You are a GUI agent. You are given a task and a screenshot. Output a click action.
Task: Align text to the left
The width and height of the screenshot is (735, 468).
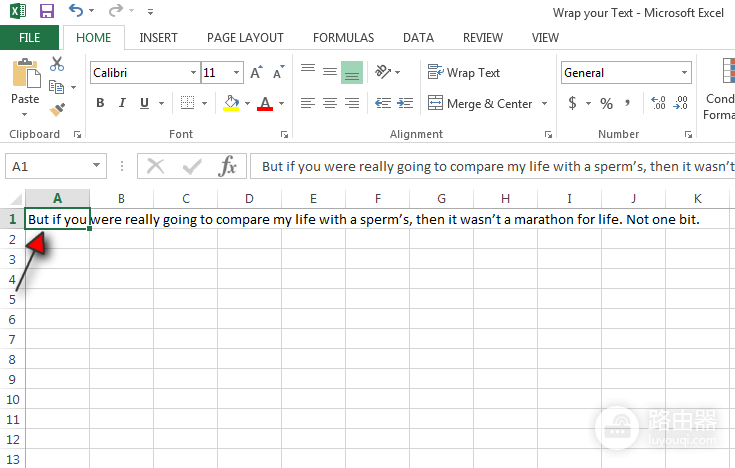308,103
